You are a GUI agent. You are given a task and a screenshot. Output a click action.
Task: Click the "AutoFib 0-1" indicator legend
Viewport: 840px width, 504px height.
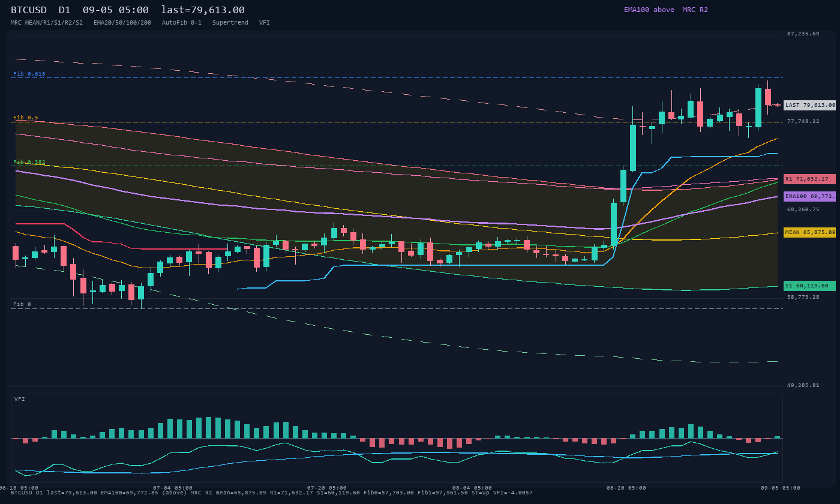(x=182, y=23)
